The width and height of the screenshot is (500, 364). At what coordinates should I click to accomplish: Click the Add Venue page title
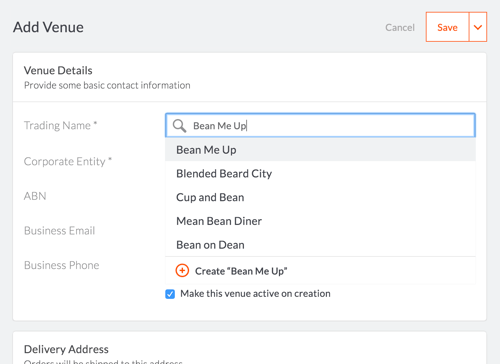[x=48, y=27]
